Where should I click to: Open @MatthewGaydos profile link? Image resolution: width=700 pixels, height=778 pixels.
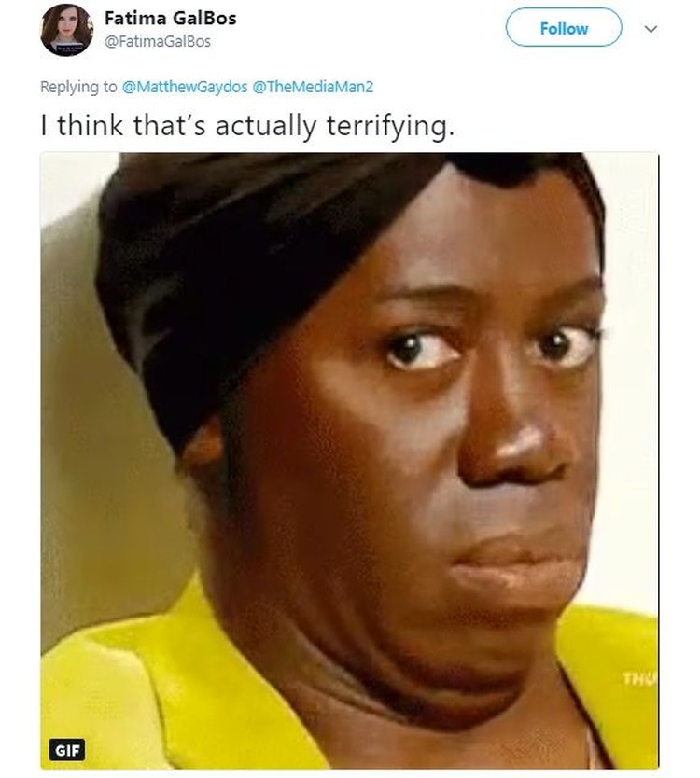[x=184, y=87]
